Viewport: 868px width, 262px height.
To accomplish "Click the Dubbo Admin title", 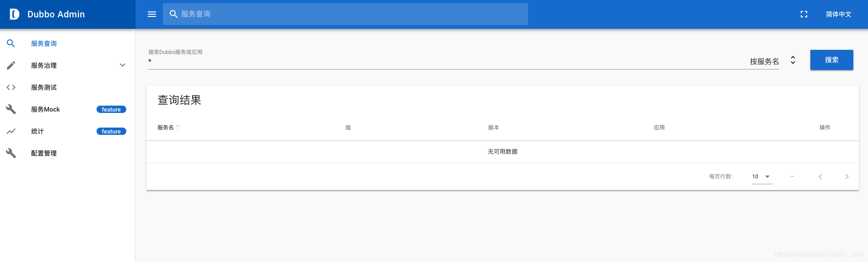I will [56, 14].
